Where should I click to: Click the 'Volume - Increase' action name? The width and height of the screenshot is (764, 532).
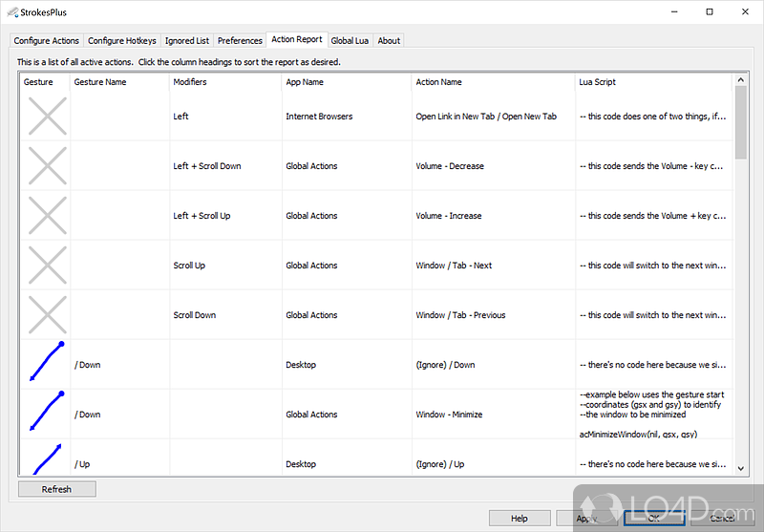(448, 216)
